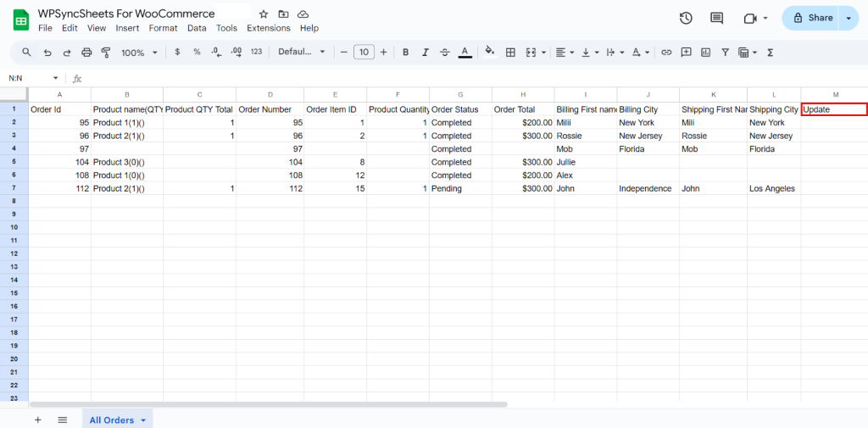Click the merge cells icon

tap(531, 52)
